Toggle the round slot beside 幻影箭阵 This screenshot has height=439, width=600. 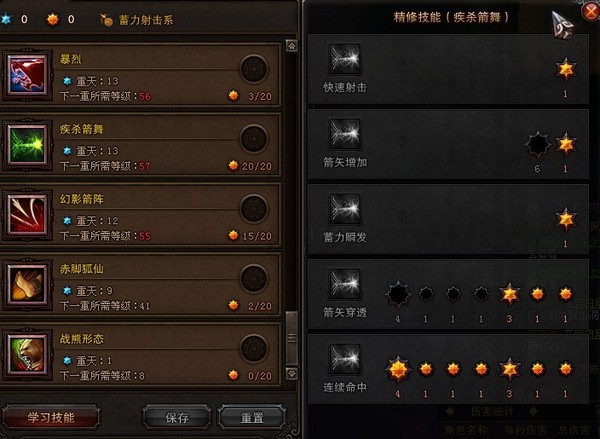[254, 209]
